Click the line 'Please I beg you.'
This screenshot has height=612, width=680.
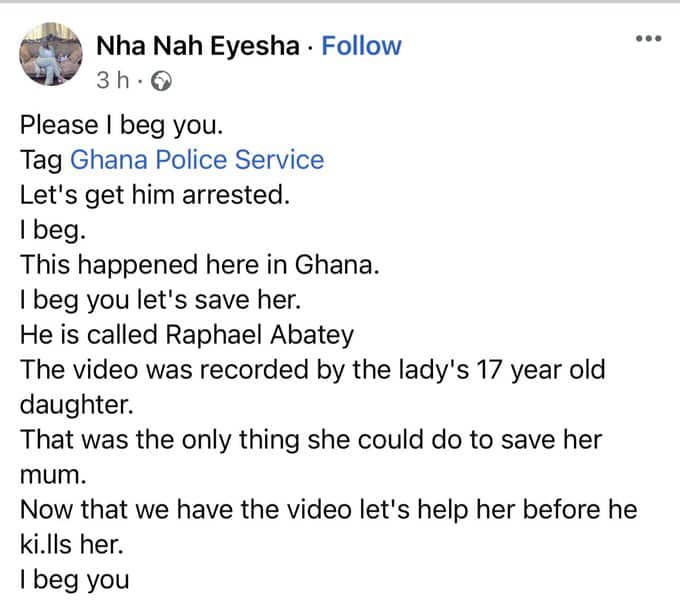click(121, 126)
